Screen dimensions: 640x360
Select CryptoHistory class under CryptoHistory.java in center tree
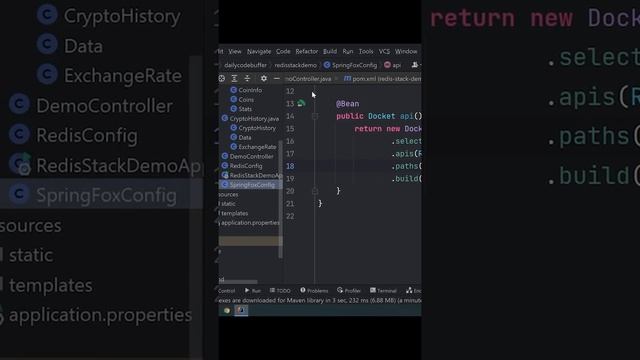(253, 128)
